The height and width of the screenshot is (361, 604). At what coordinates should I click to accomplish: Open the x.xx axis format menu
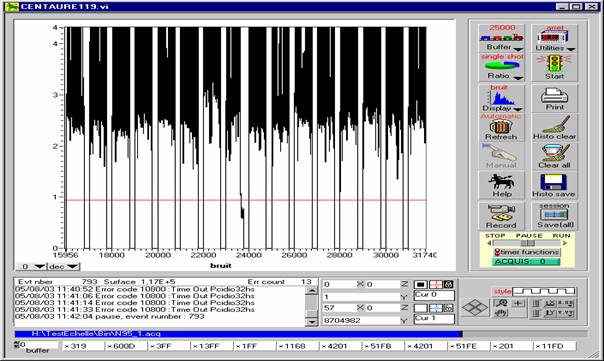(x=565, y=303)
